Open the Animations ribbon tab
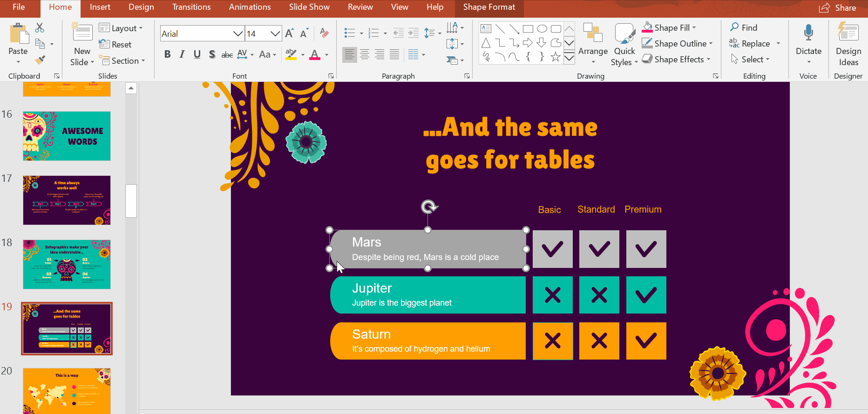This screenshot has width=868, height=414. 250,7
